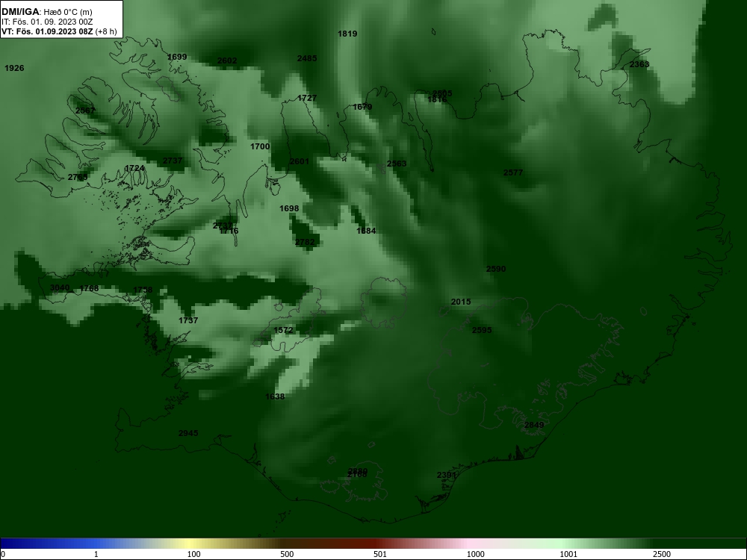Click the 1758 height label

pos(143,290)
